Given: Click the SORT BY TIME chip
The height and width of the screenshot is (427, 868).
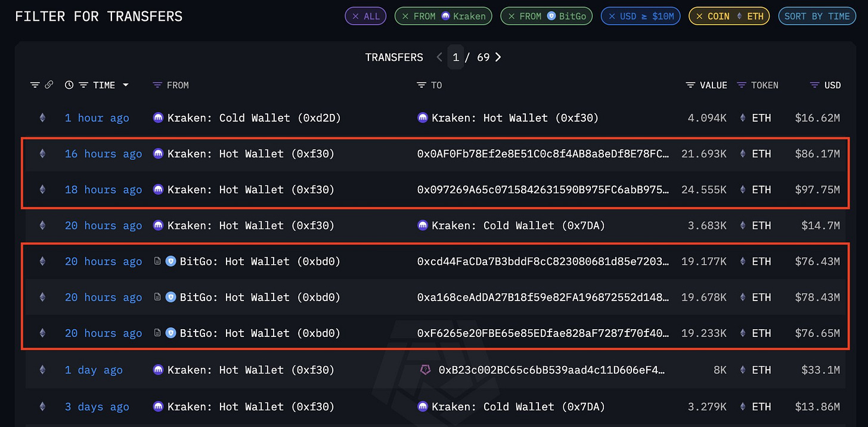Looking at the screenshot, I should point(817,16).
